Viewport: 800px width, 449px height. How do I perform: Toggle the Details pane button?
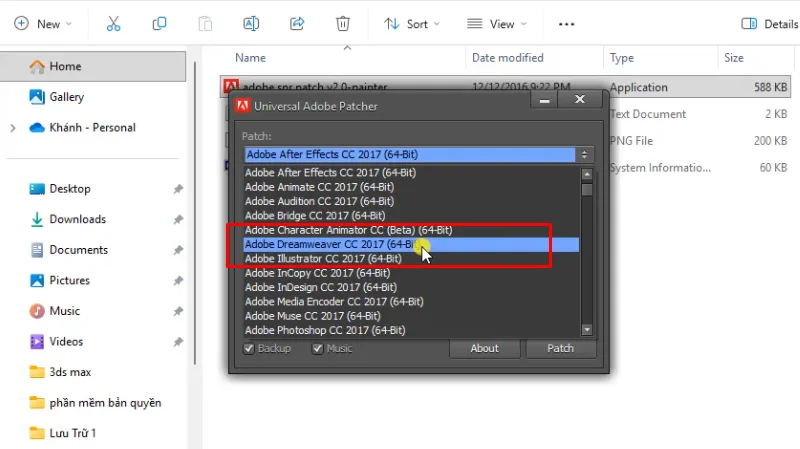(x=770, y=24)
